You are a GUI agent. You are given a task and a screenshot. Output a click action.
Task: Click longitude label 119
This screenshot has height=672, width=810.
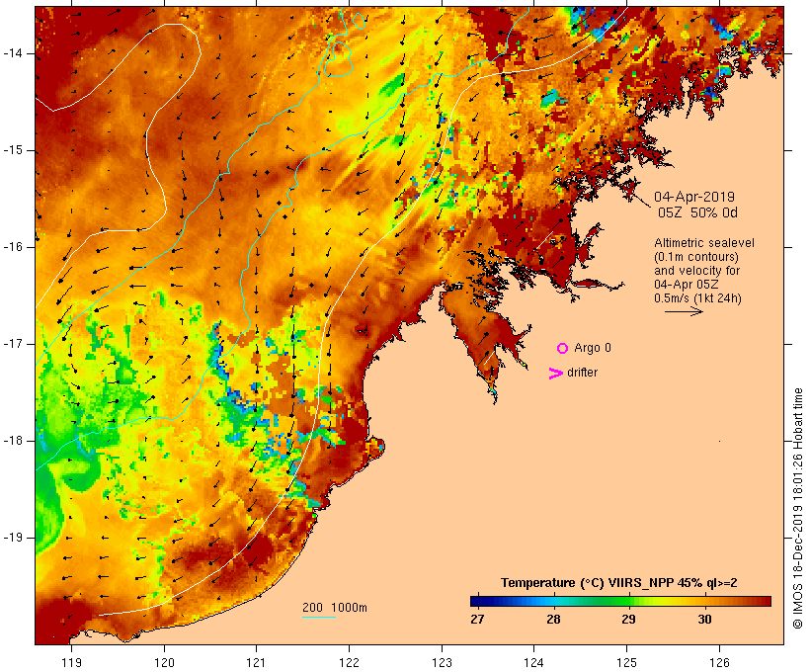(x=71, y=662)
